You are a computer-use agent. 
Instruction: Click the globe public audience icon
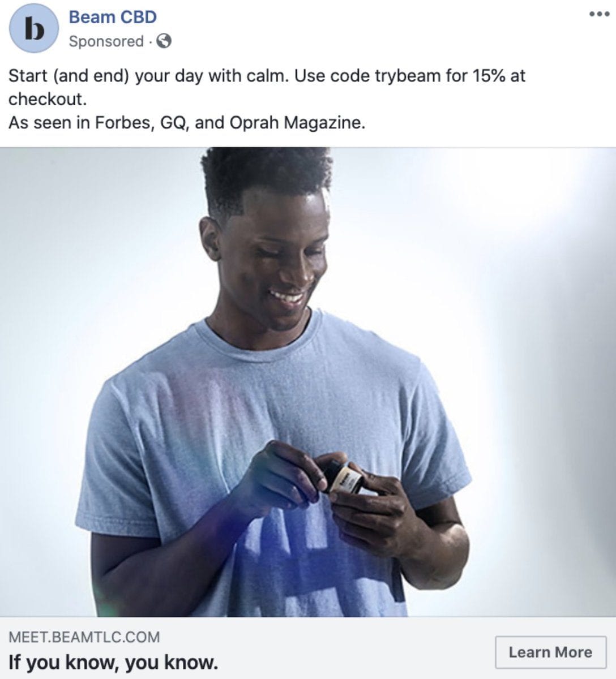click(x=164, y=41)
